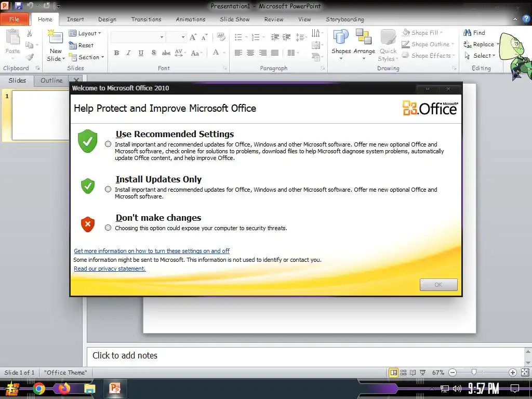Open the font name combo box
The height and width of the screenshot is (399, 532).
coord(138,37)
